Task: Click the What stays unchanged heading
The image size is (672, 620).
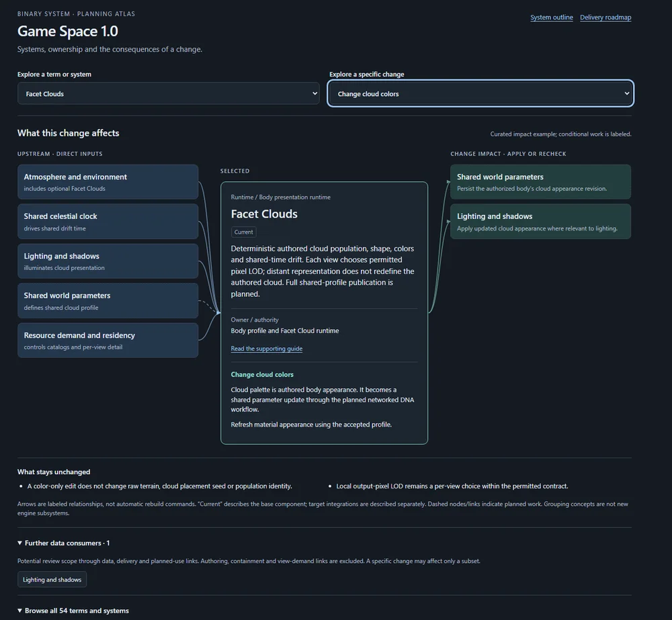Action: pyautogui.click(x=54, y=472)
